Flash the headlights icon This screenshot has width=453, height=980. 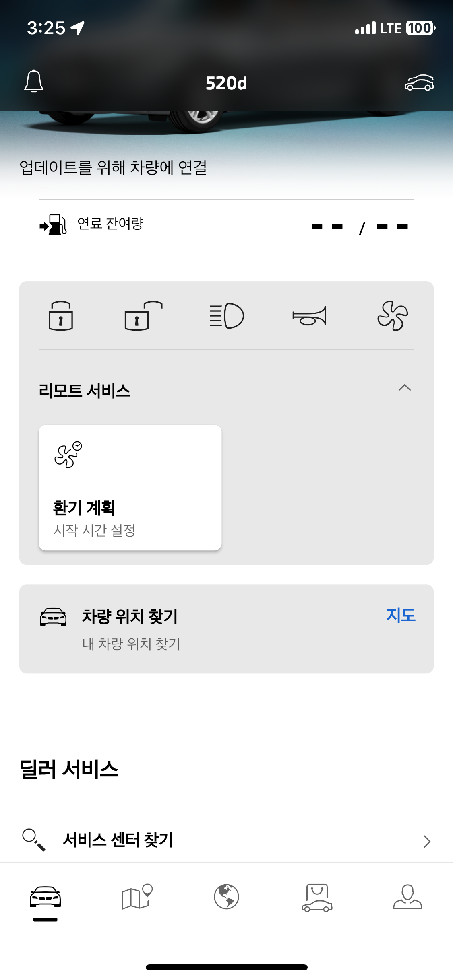pos(227,316)
